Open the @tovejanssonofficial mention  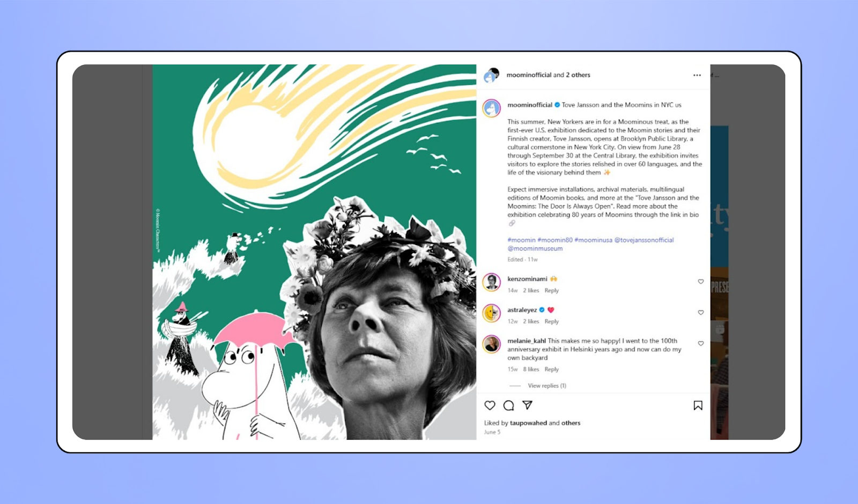[643, 240]
